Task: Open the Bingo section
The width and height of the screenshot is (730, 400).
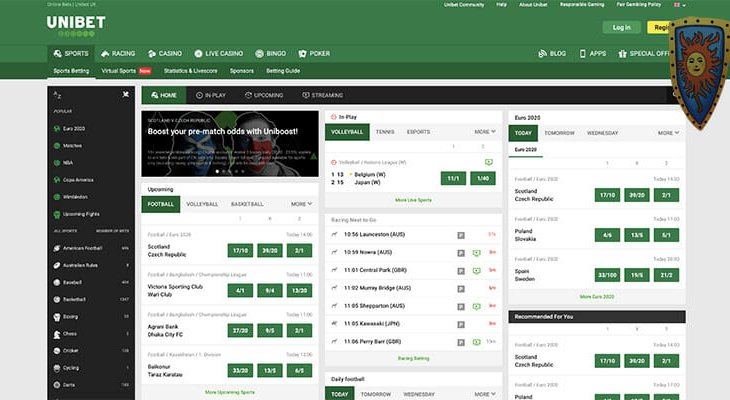Action: pyautogui.click(x=270, y=54)
